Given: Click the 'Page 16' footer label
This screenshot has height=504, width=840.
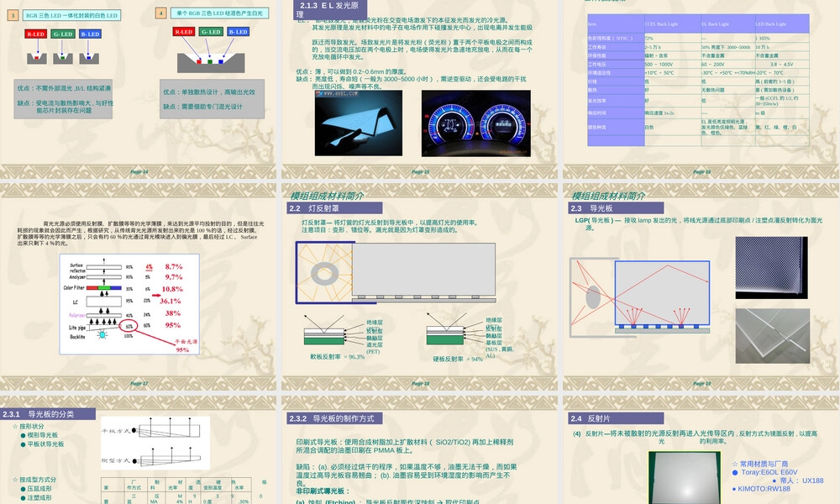Looking at the screenshot, I should click(701, 172).
